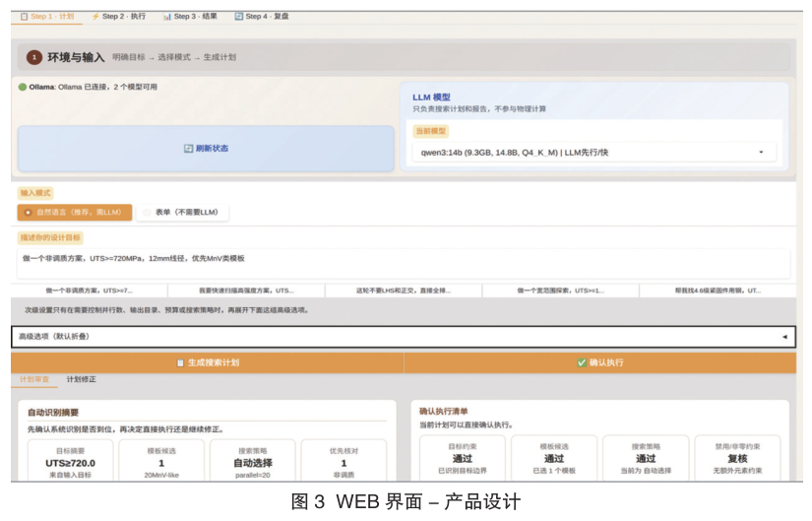The width and height of the screenshot is (812, 521).
Task: Click the document icon on 生成搜索计划
Action: click(180, 362)
